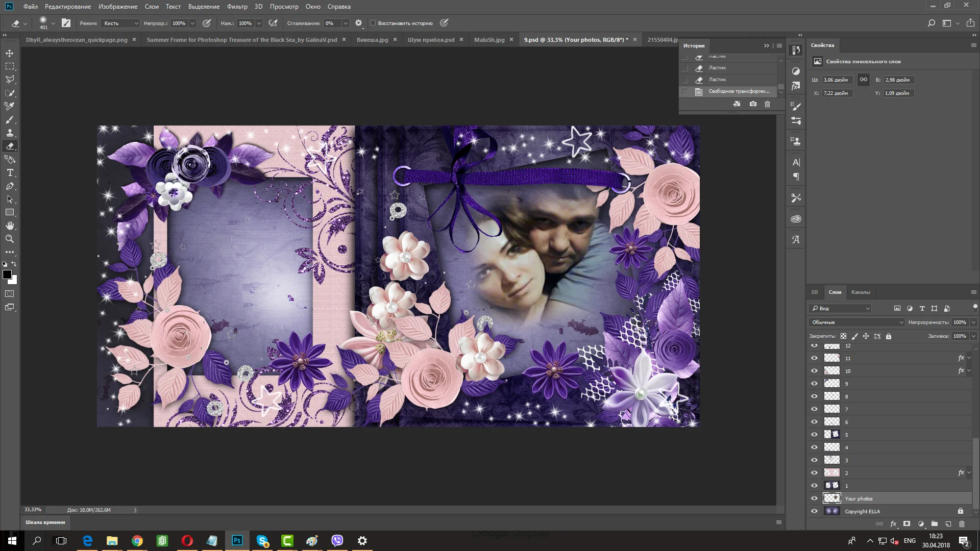Click the foreground color swatch
Viewport: 980px width, 551px height.
(x=7, y=274)
